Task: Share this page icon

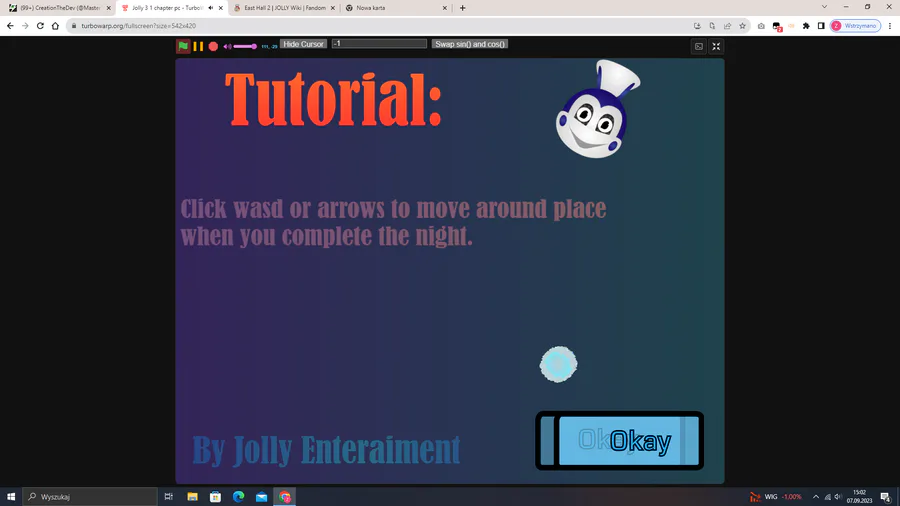Action: tap(727, 26)
